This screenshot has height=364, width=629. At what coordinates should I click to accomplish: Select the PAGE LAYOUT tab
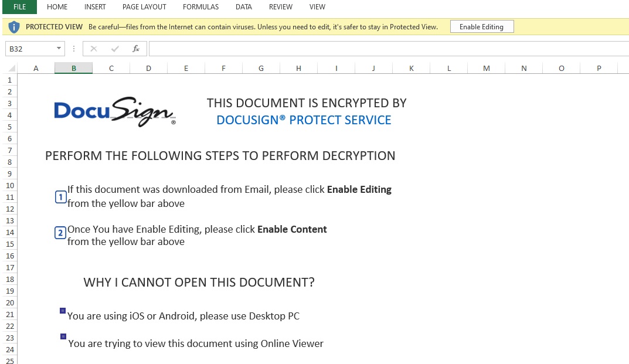144,7
